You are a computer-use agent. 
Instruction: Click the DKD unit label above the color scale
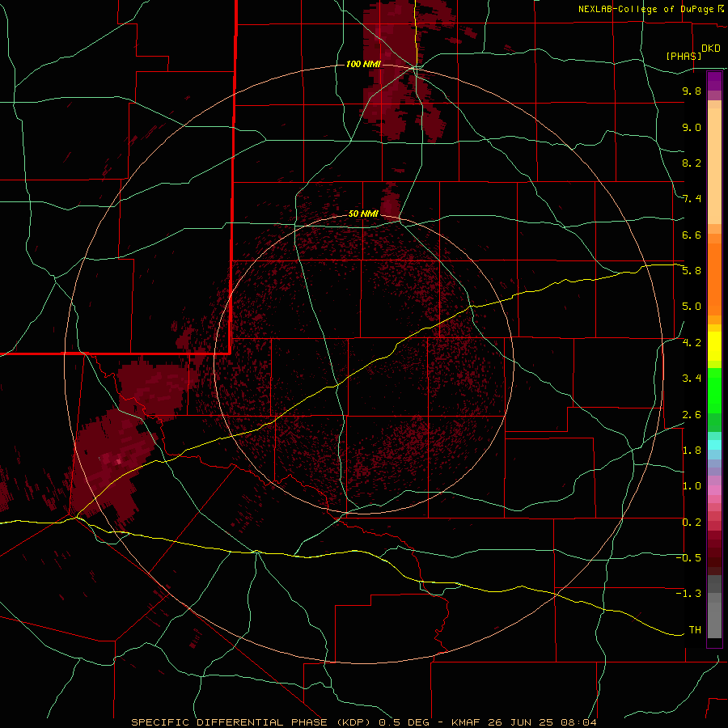coord(710,49)
